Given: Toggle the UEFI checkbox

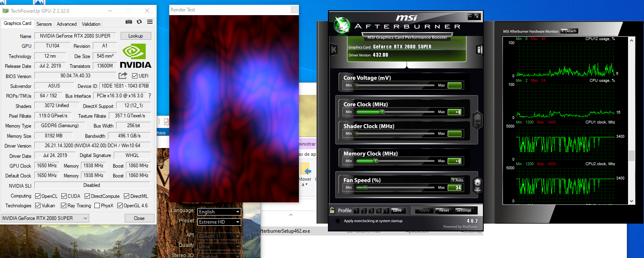Looking at the screenshot, I should (x=135, y=76).
